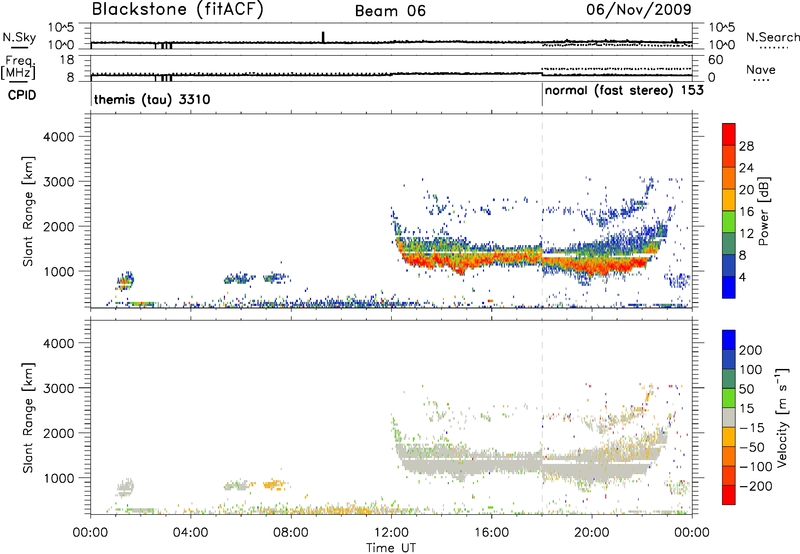Click the 'N.Sky' legend label
The image size is (800, 554).
[x=19, y=37]
